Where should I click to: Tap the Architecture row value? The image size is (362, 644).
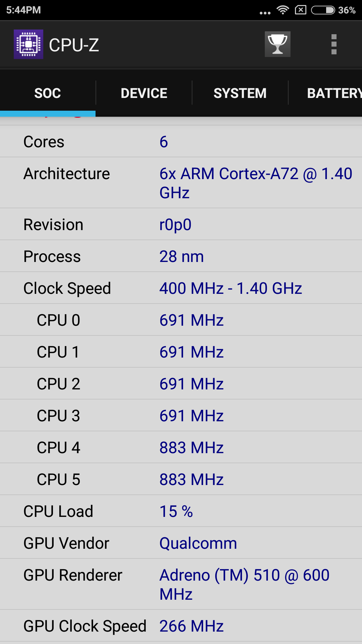click(x=255, y=183)
